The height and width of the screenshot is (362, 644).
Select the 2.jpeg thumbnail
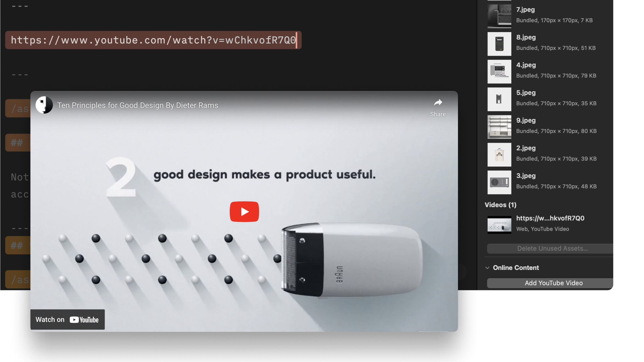499,155
